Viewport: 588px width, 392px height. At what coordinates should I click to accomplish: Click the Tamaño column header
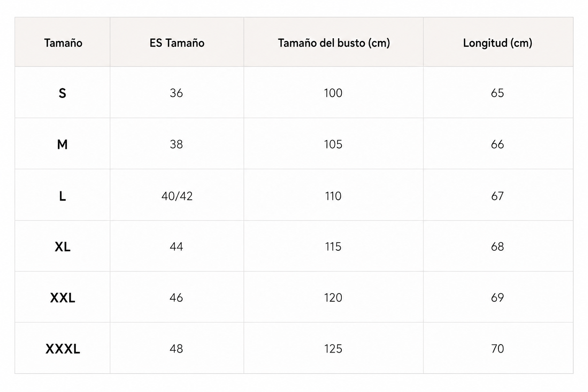tap(63, 42)
